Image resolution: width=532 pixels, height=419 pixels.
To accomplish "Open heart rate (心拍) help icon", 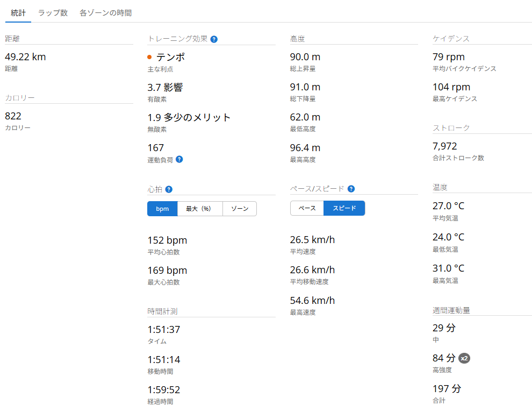I will 169,189.
